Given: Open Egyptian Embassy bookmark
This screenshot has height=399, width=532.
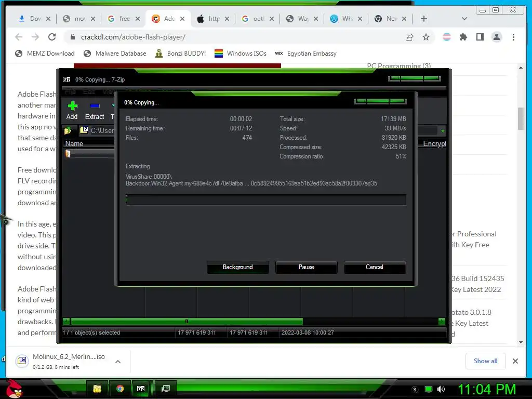Looking at the screenshot, I should click(305, 54).
